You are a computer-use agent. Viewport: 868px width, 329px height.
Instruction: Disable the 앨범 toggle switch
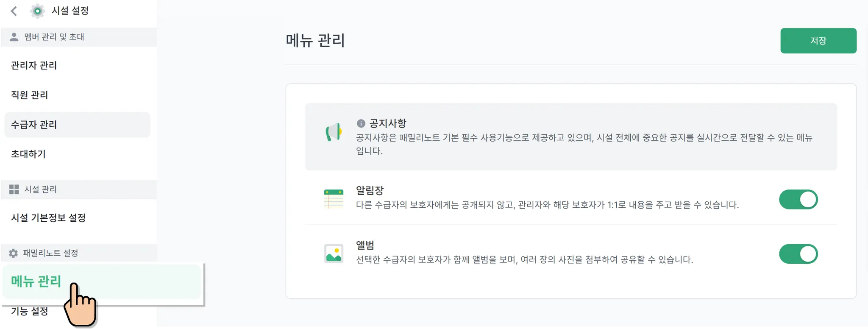(x=798, y=254)
